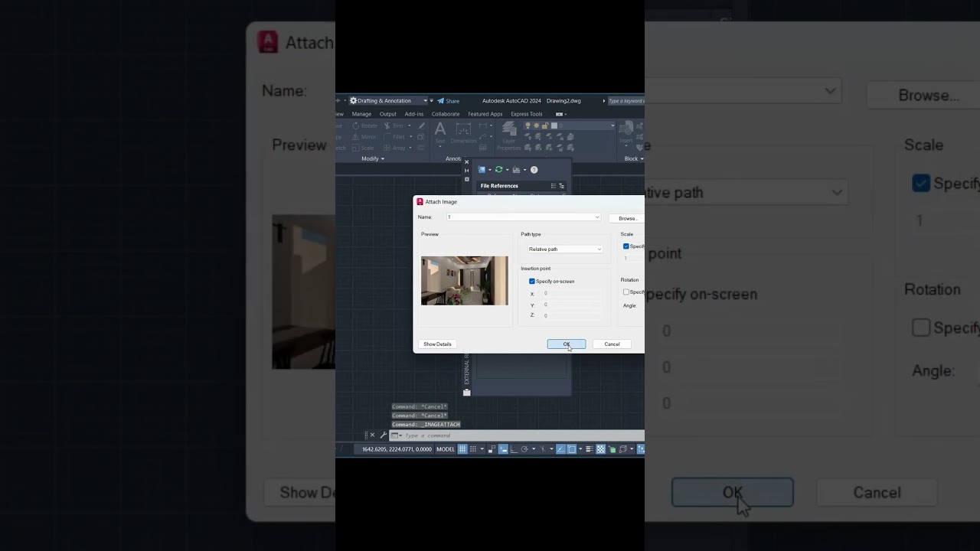
Task: Toggle insertion point Specify on-screen checkbox
Action: click(532, 282)
